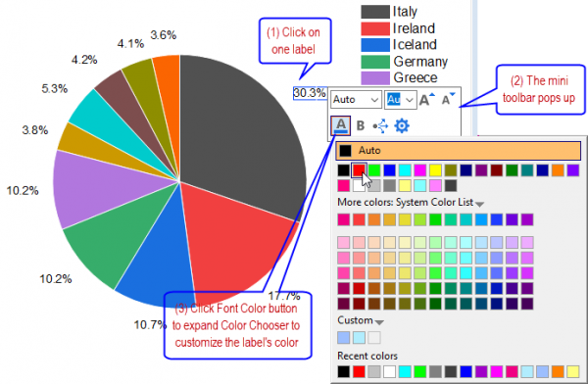Open label properties gear icon
The width and height of the screenshot is (588, 384).
[402, 125]
